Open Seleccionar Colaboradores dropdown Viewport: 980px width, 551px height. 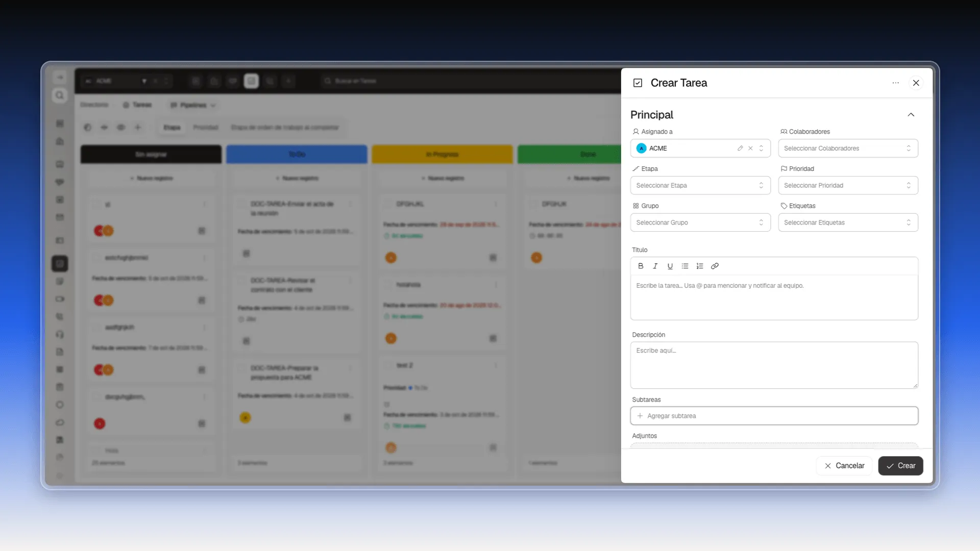tap(848, 148)
